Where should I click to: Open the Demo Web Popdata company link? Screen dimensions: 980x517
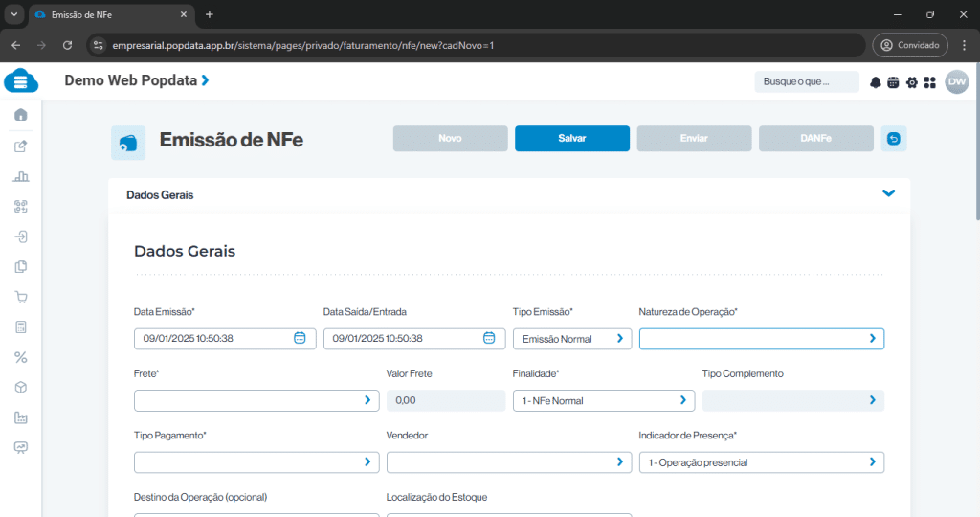point(136,81)
